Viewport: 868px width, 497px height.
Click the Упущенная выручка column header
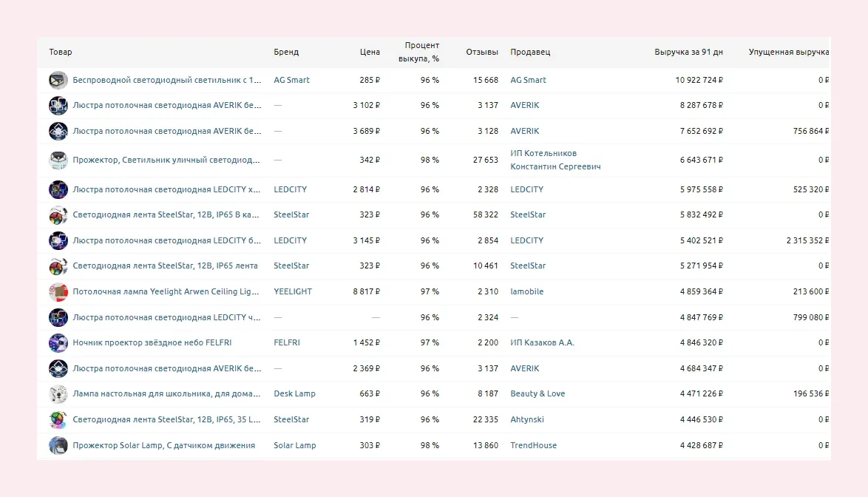coord(788,52)
